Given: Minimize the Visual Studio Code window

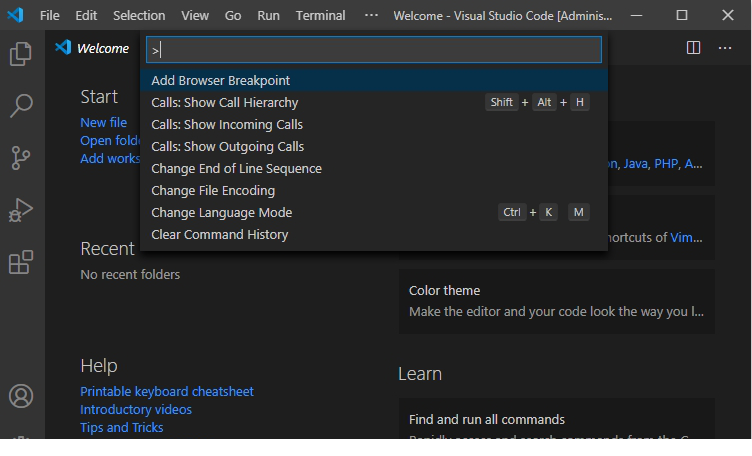Looking at the screenshot, I should click(636, 15).
